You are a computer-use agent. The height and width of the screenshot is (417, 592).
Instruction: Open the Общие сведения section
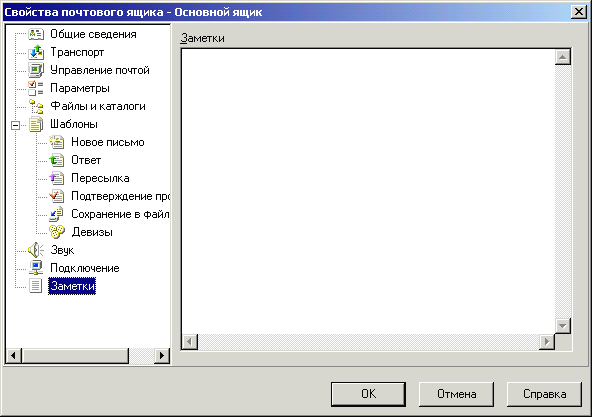(93, 34)
